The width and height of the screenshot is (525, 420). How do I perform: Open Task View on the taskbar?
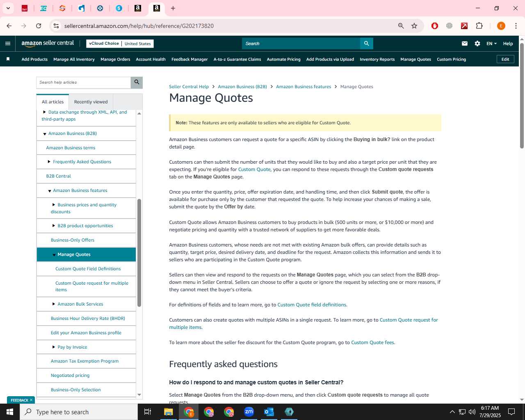coord(148,412)
